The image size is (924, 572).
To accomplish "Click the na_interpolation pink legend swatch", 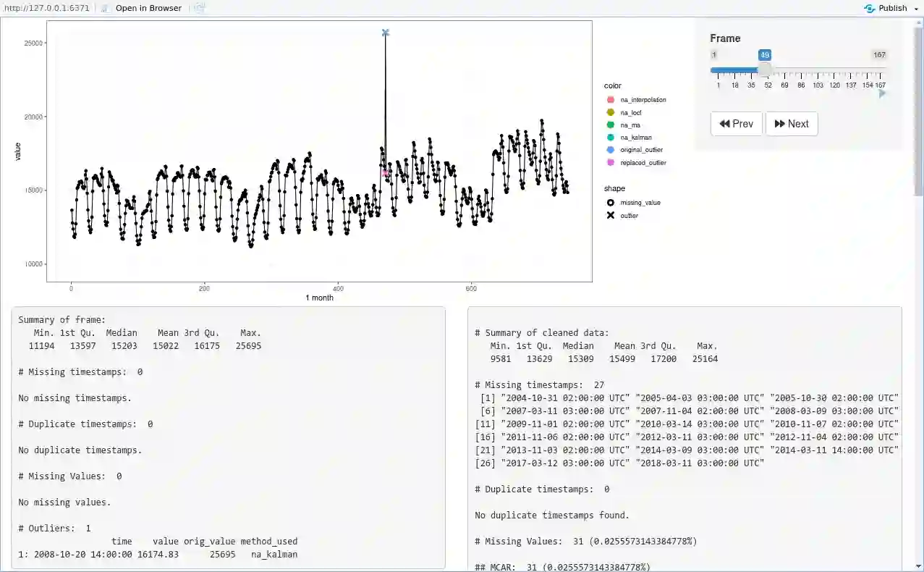I will click(610, 100).
